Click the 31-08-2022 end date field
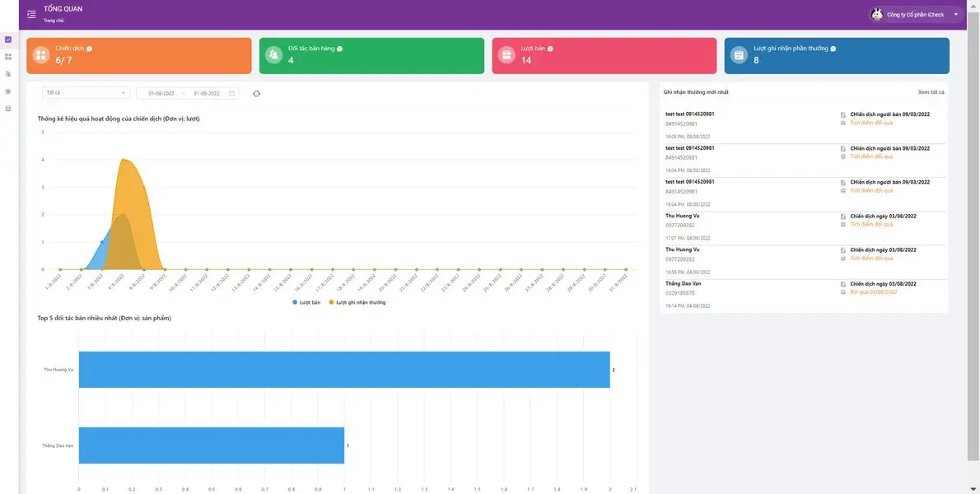Image resolution: width=980 pixels, height=494 pixels. point(206,94)
